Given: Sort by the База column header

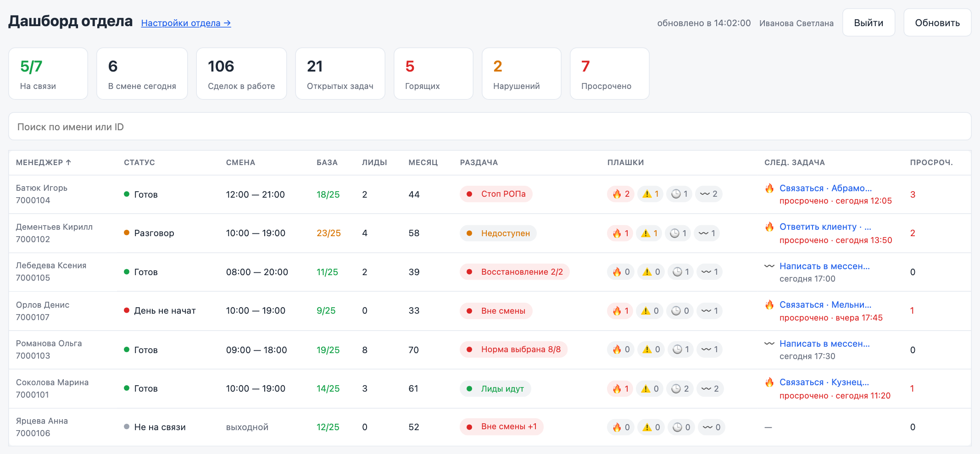Looking at the screenshot, I should (x=327, y=162).
